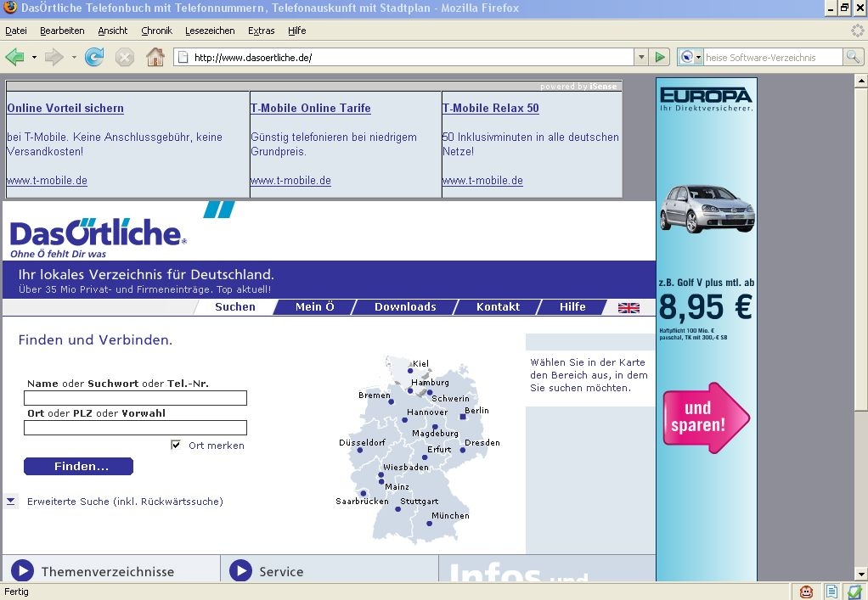868x600 pixels.
Task: Expand the address bar URL dropdown
Action: 641,57
